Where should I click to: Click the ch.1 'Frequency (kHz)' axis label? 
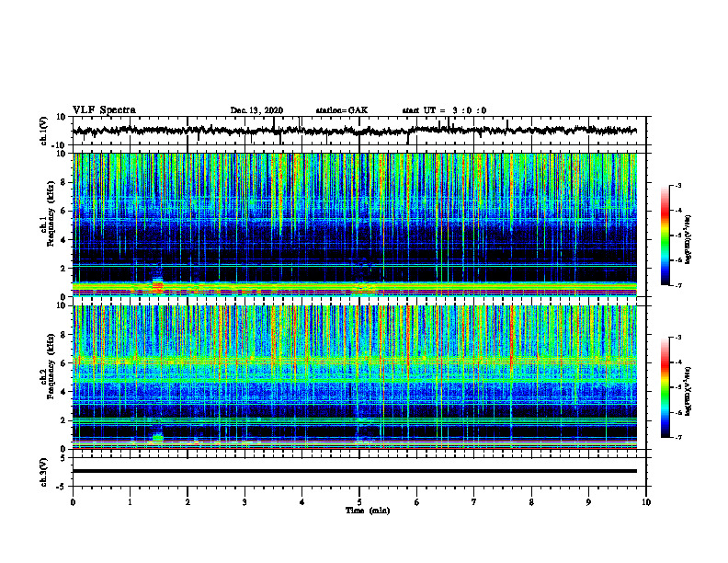[x=51, y=214]
